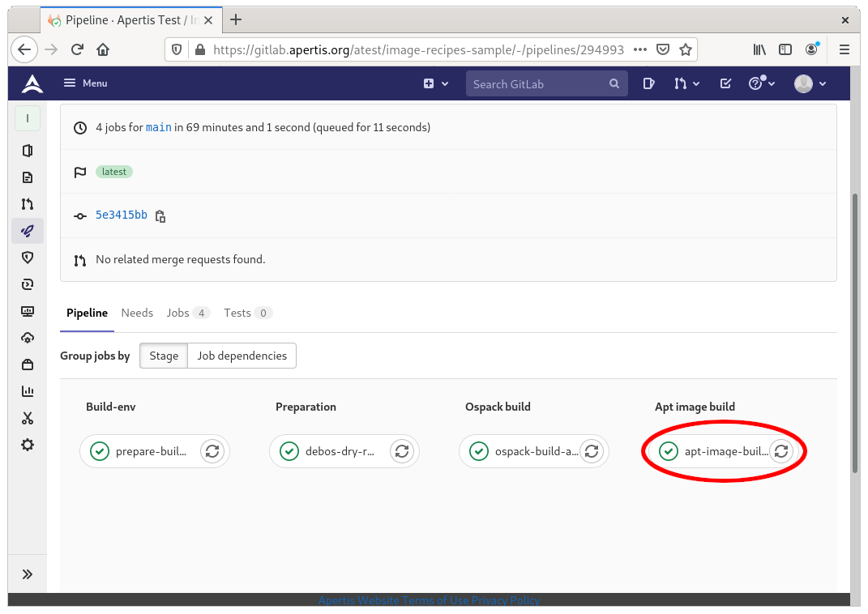Go to the browser home page

[x=103, y=49]
